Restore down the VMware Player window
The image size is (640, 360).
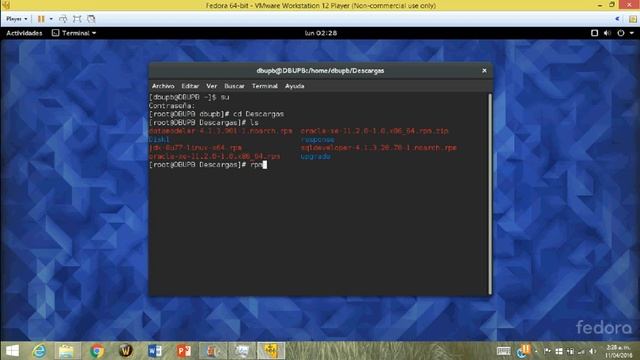click(612, 5)
